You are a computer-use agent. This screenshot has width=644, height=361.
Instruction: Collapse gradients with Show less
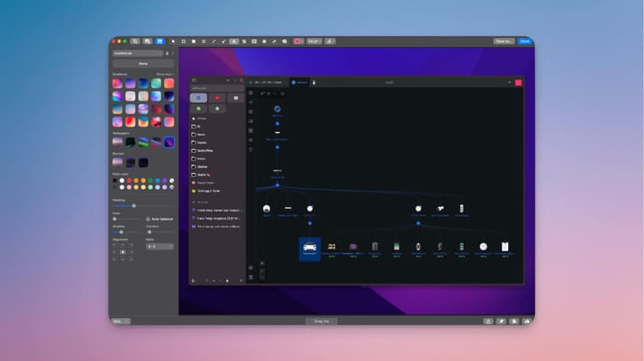pos(165,75)
